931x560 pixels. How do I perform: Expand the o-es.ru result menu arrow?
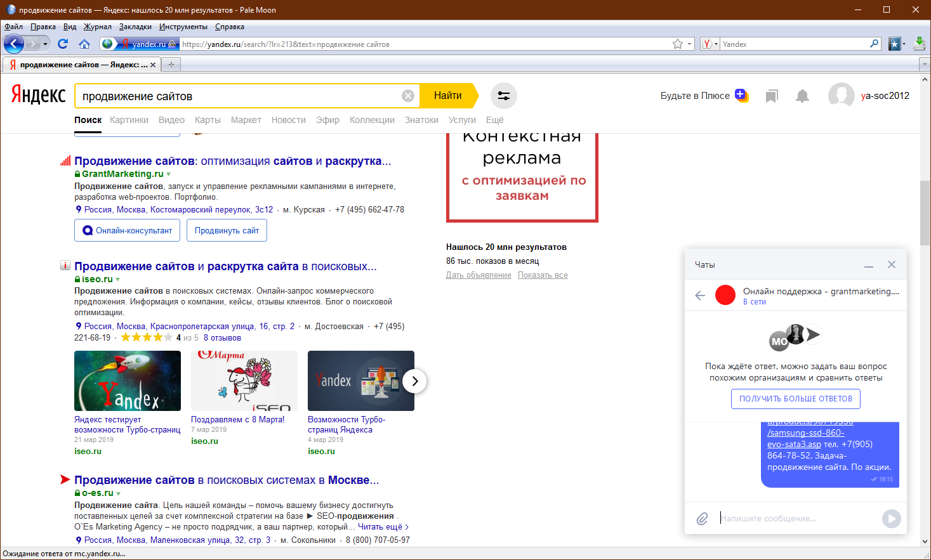point(118,493)
